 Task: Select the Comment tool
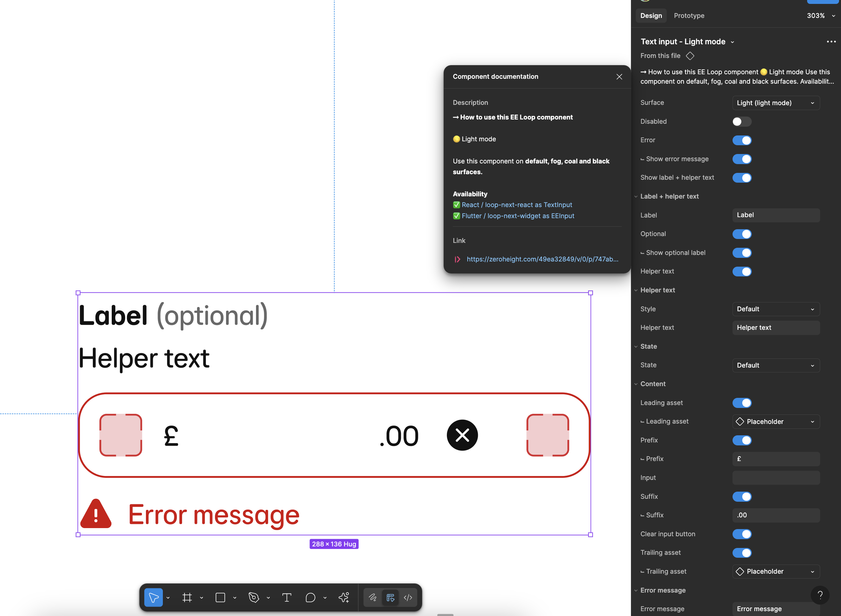click(x=310, y=598)
